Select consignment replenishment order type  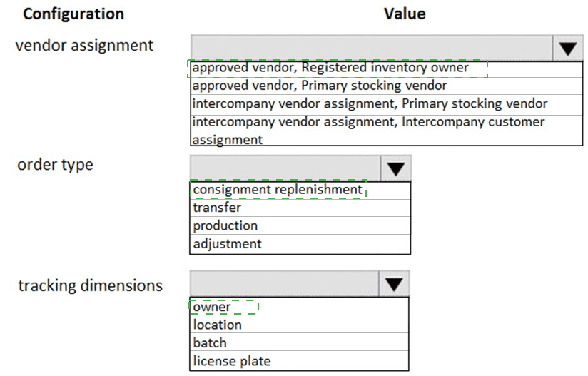coord(278,190)
